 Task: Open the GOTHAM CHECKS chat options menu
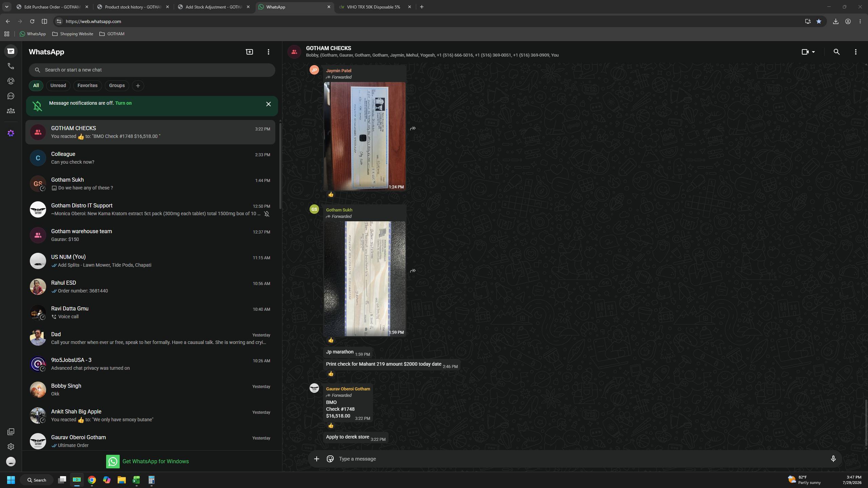click(855, 52)
